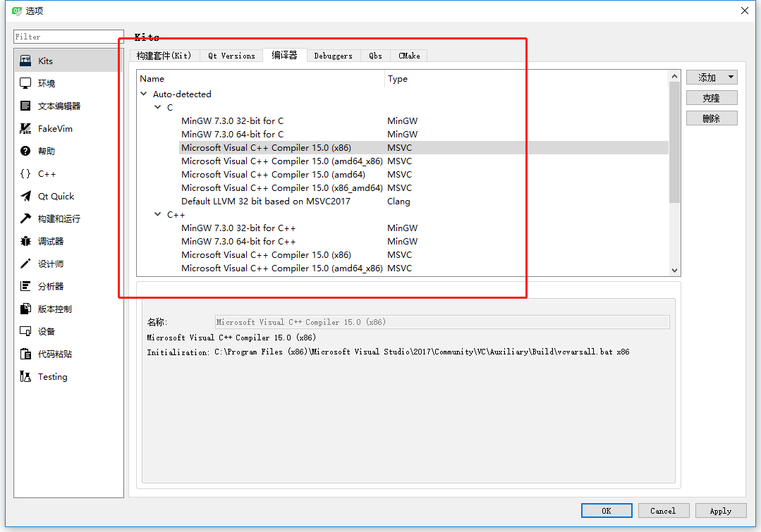Open the 调试器 debugger settings page
The height and width of the screenshot is (532, 761).
coord(42,240)
